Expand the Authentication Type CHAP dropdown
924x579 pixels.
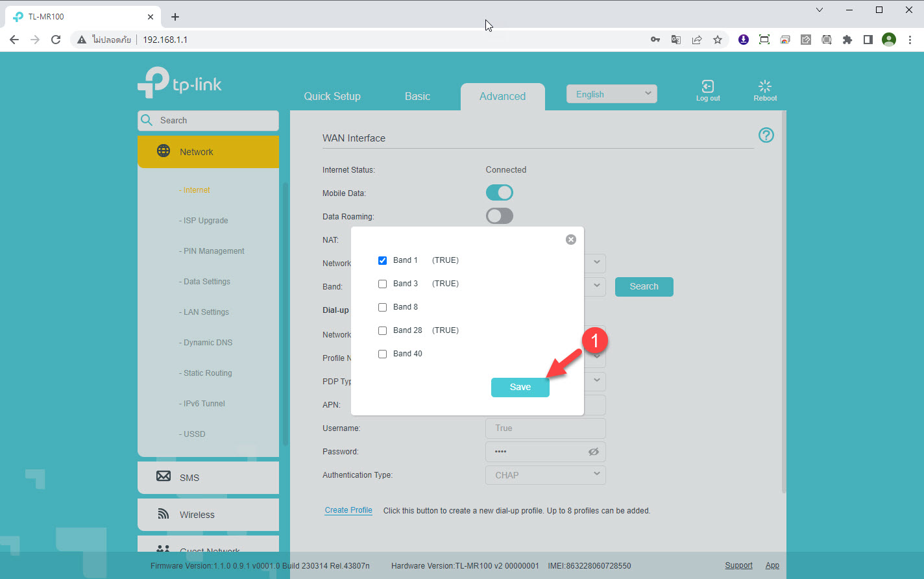[545, 475]
